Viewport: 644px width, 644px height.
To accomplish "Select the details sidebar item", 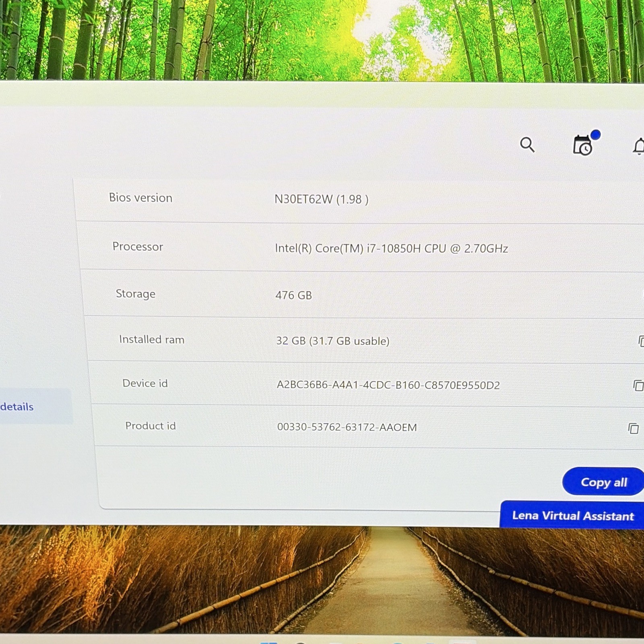I will pos(35,407).
